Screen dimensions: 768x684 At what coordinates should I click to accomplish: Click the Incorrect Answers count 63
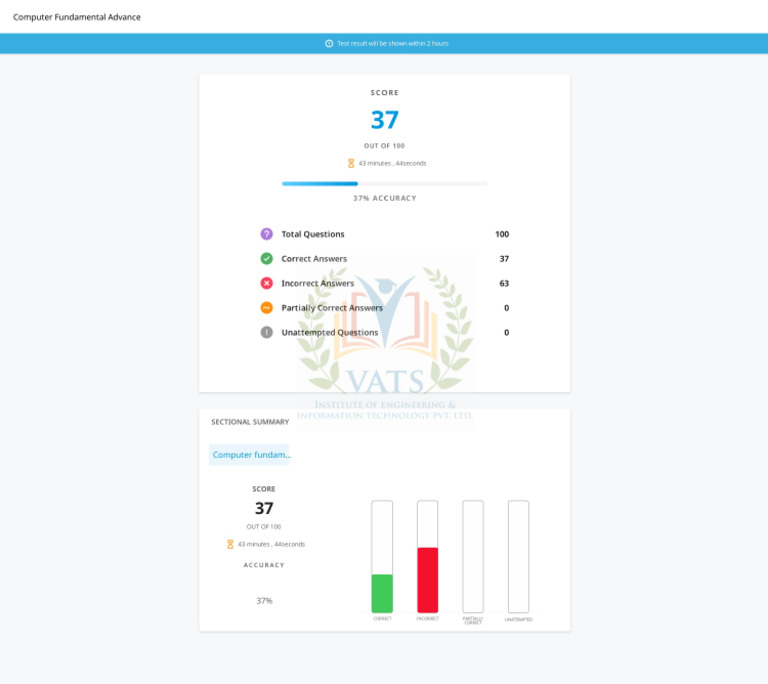[504, 283]
